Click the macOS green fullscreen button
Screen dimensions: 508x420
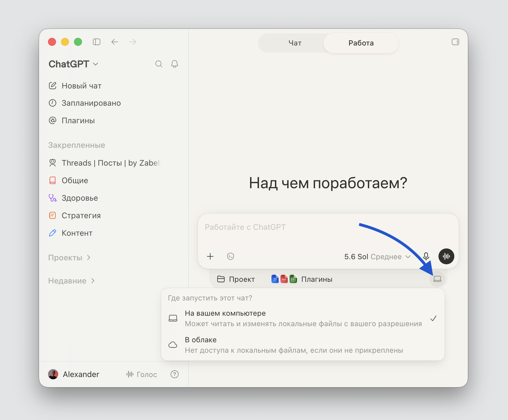pyautogui.click(x=78, y=42)
